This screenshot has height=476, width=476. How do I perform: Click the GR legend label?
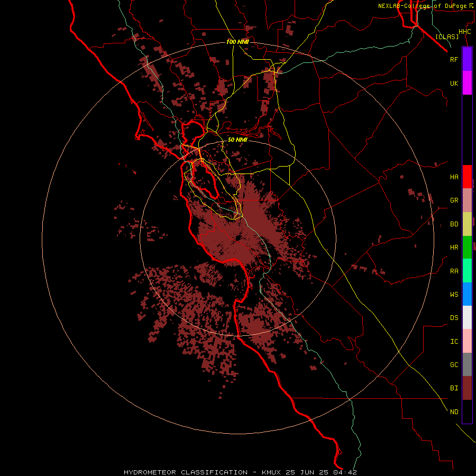pyautogui.click(x=454, y=200)
